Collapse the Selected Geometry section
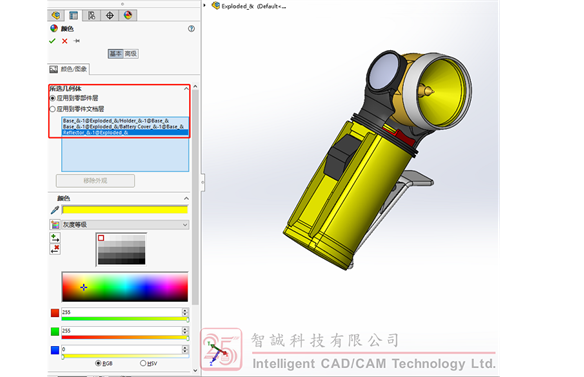 pyautogui.click(x=186, y=89)
